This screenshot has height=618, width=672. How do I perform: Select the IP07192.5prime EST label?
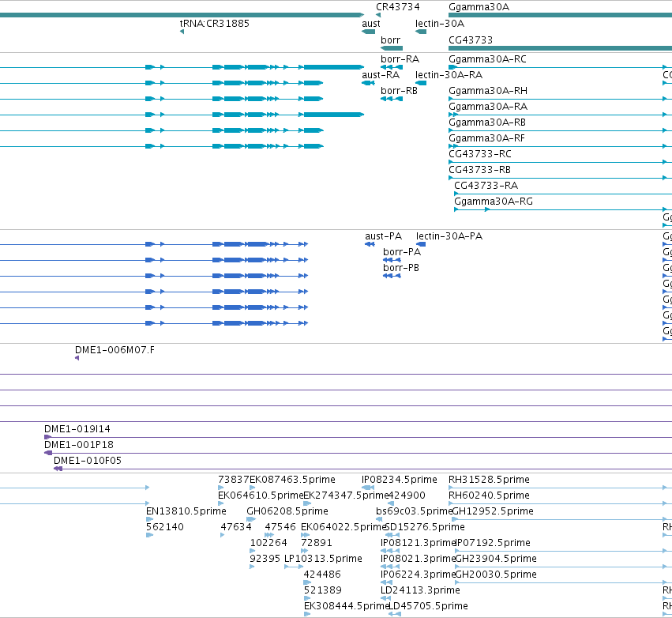point(493,543)
